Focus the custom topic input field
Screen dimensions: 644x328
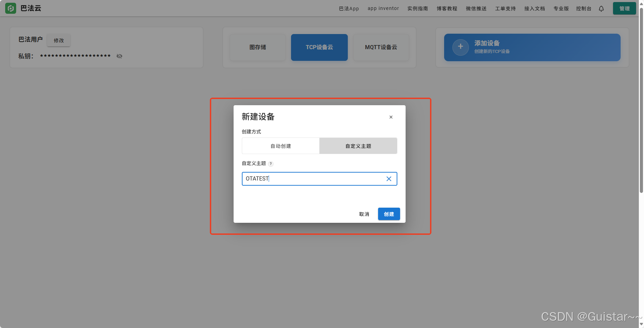310,178
